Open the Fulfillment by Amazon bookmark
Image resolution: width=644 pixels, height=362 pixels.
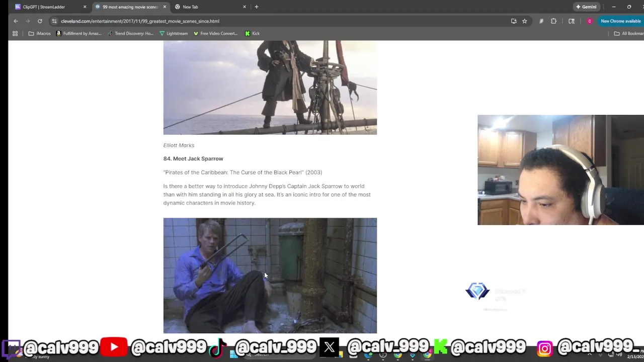tap(79, 34)
